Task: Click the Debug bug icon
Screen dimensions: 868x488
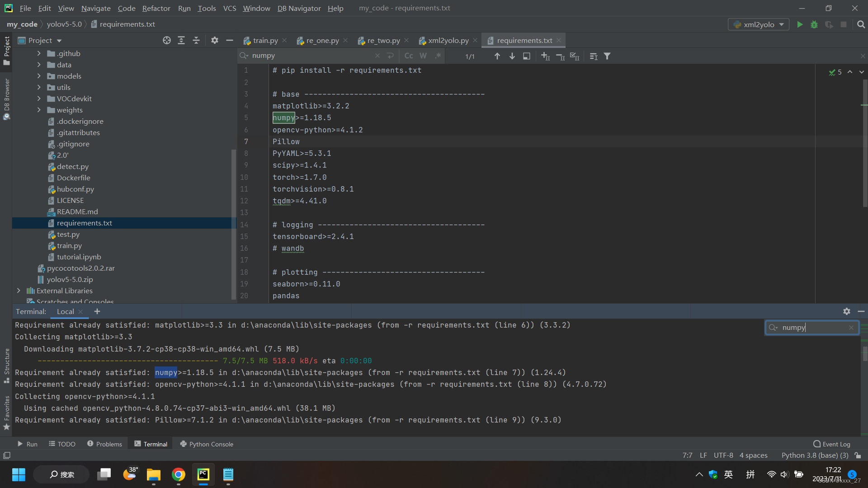Action: (814, 24)
